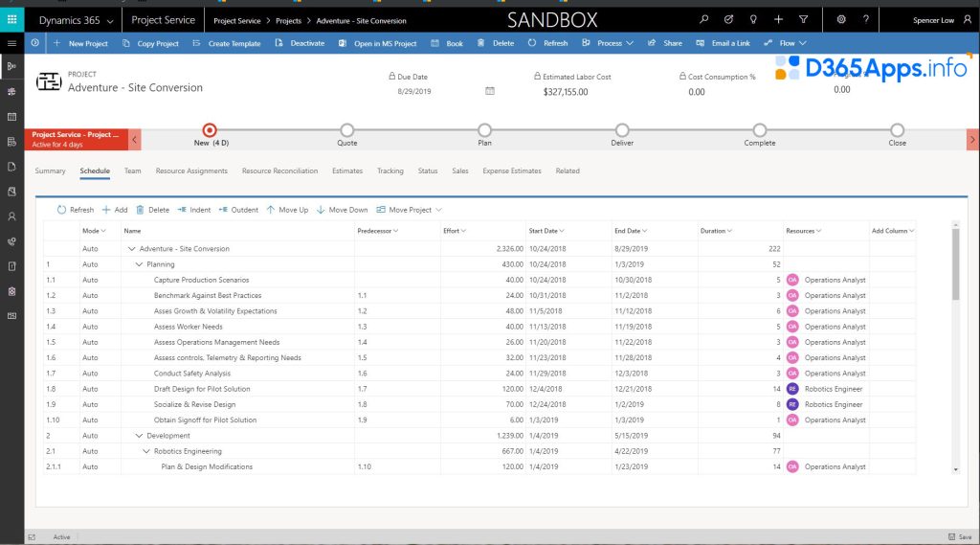This screenshot has width=980, height=545.
Task: Collapse the Adventure - Site Conversion root task
Action: (131, 248)
